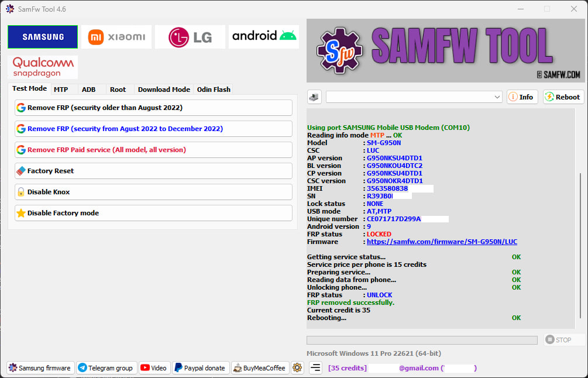Expand the COM port dropdown list
This screenshot has width=588, height=378.
click(497, 97)
